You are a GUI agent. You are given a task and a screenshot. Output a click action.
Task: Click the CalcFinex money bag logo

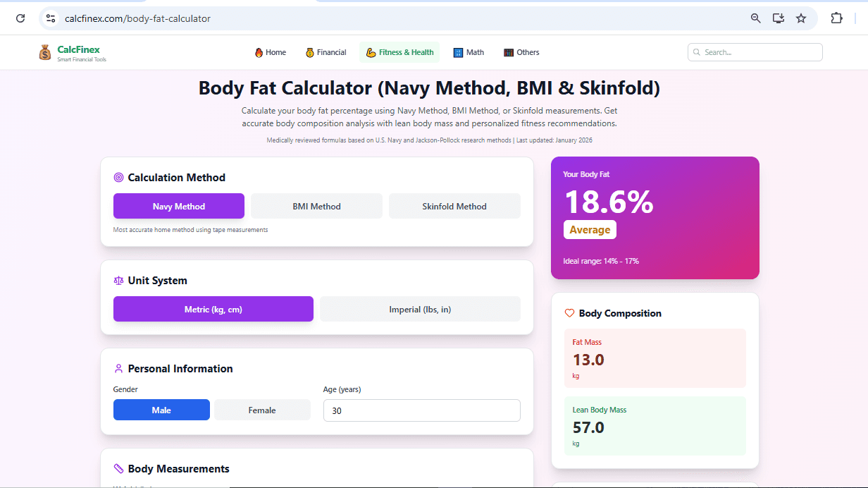(45, 52)
